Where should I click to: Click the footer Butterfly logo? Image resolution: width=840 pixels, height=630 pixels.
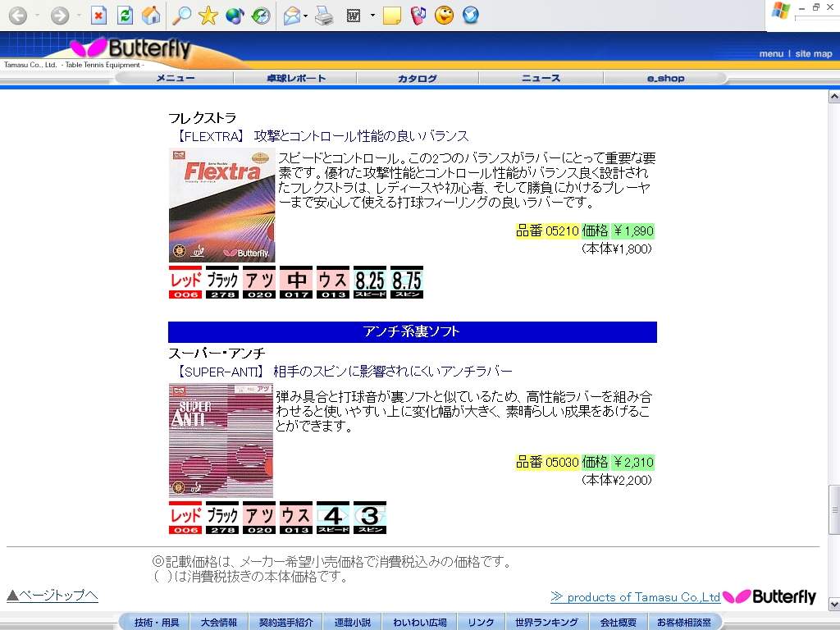(769, 596)
